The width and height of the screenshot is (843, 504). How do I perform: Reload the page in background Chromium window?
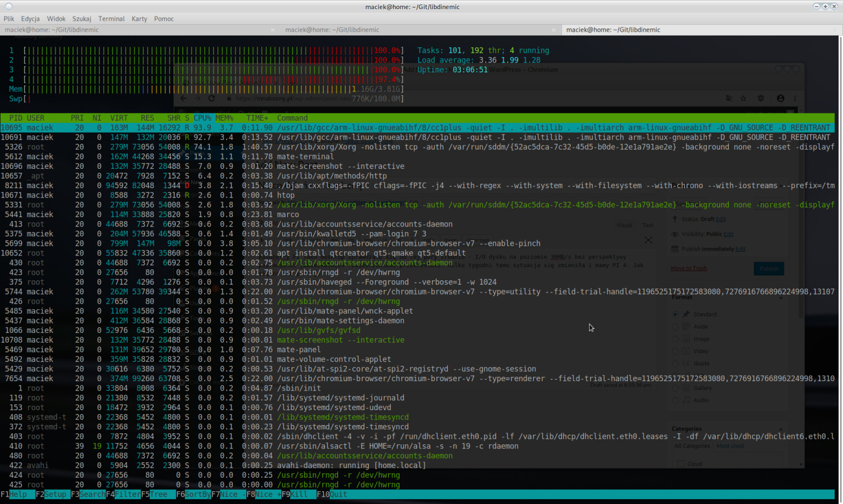pyautogui.click(x=212, y=99)
